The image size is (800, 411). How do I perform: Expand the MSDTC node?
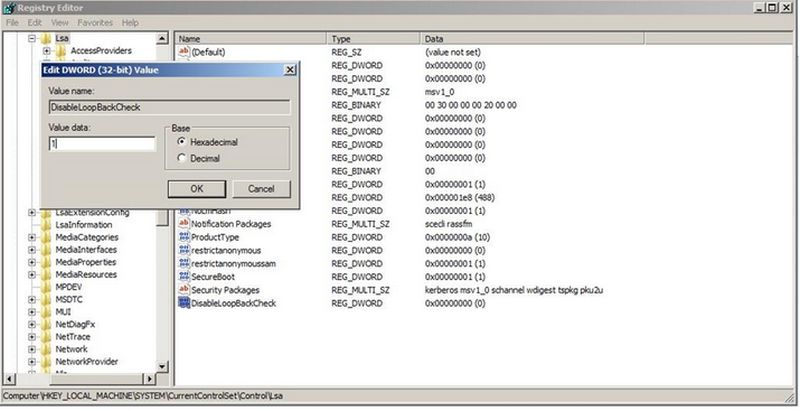click(32, 299)
